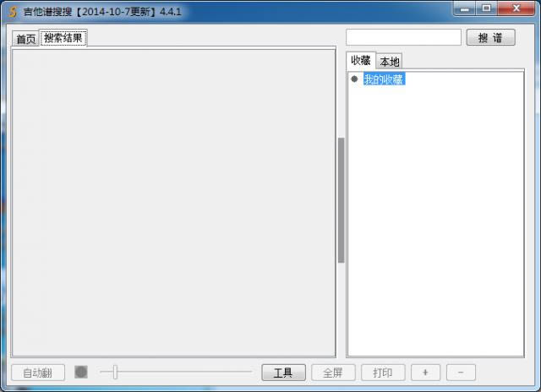
Task: Click the gray square indicator icon
Action: click(x=81, y=372)
